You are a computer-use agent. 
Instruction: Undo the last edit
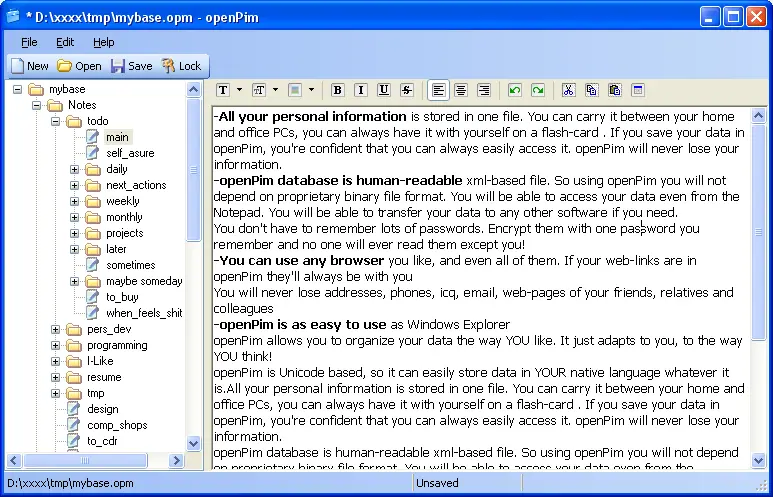point(515,90)
